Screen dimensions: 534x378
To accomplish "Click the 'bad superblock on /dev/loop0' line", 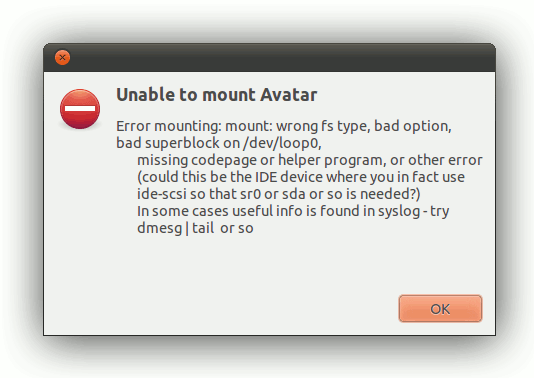I will click(x=219, y=143).
